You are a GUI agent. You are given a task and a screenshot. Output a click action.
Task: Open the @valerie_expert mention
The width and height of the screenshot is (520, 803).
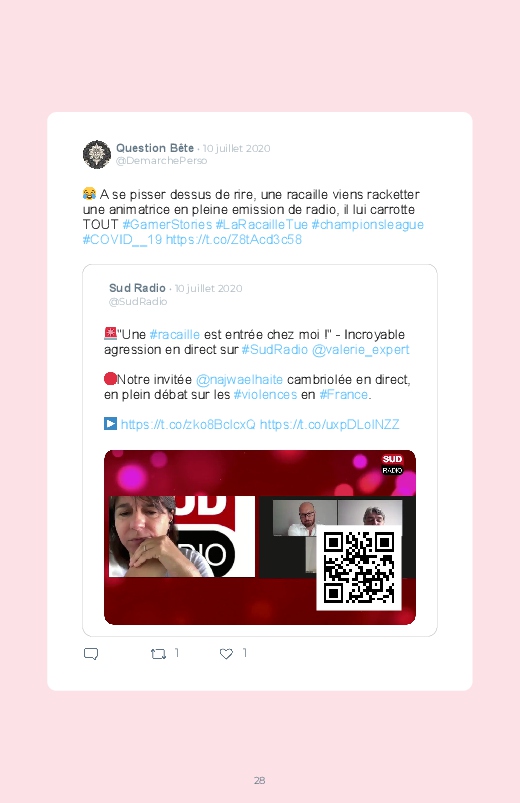tap(361, 350)
